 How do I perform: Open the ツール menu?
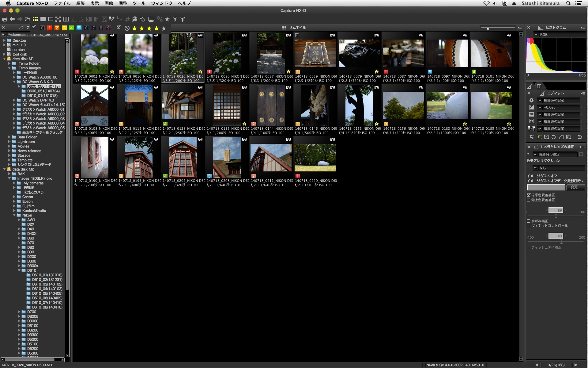point(139,3)
